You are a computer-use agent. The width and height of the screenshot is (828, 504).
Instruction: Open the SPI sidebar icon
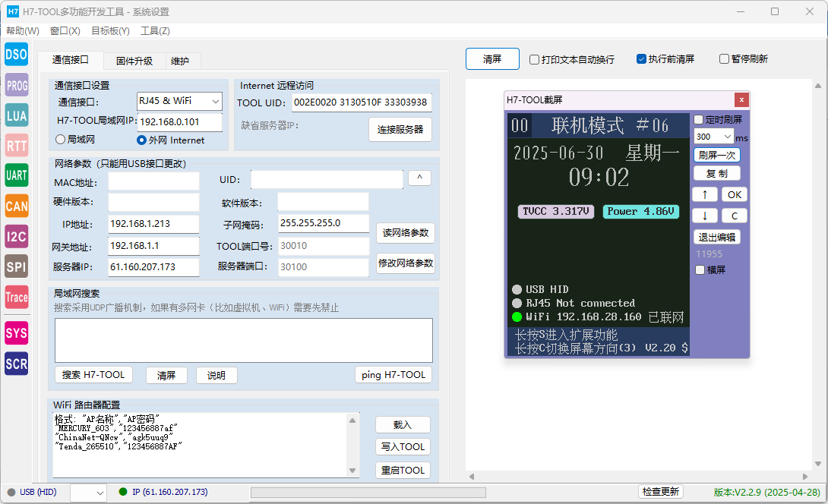tap(17, 266)
